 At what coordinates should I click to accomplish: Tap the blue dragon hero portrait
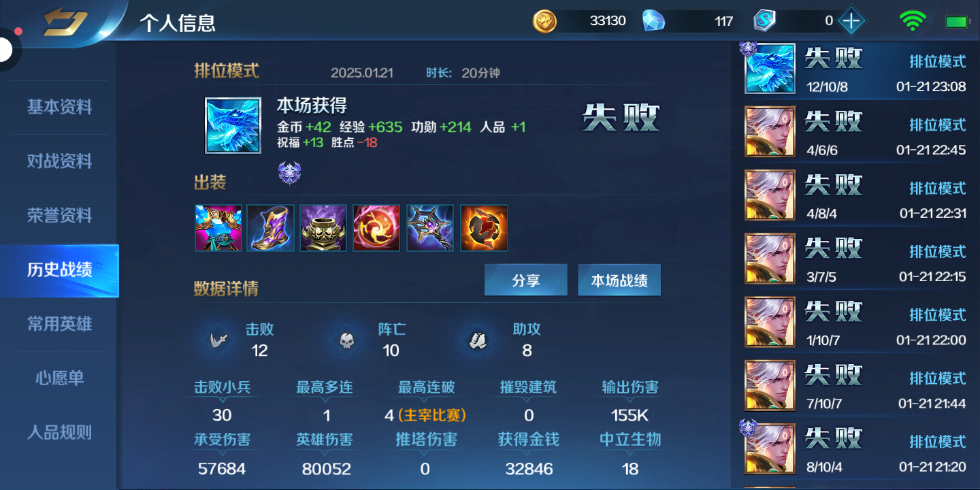(x=233, y=125)
